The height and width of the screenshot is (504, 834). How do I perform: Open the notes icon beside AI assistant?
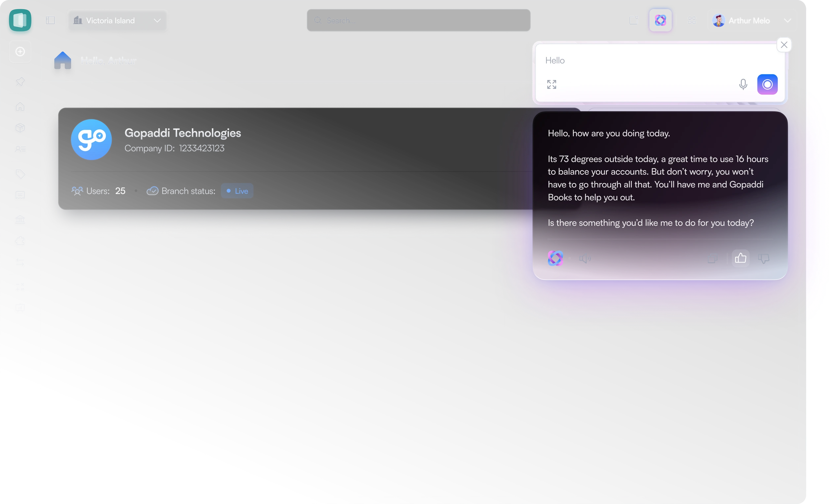tap(634, 20)
